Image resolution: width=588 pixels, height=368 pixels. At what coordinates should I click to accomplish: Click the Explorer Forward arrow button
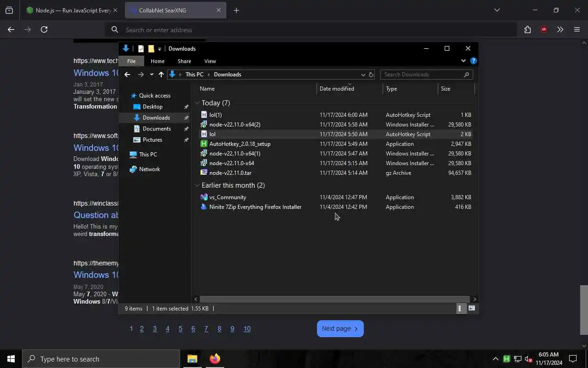tap(141, 75)
